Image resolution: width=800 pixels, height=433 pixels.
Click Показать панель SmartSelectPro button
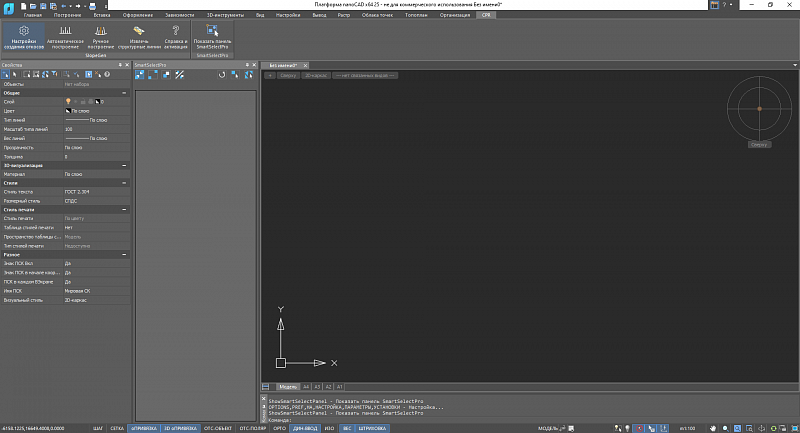coord(212,36)
